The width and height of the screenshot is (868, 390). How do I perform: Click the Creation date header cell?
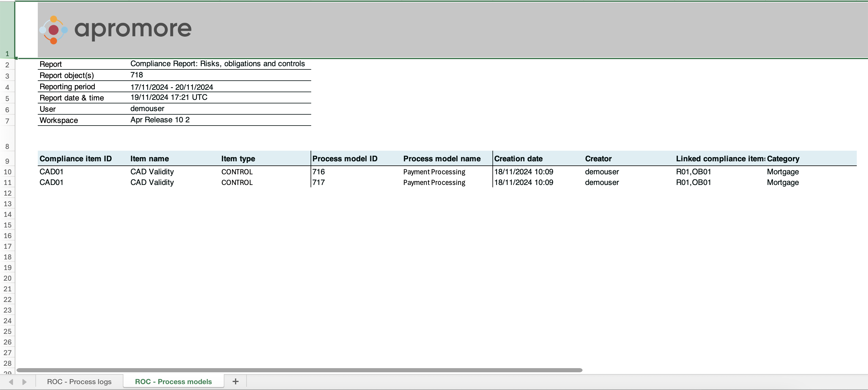click(x=518, y=159)
